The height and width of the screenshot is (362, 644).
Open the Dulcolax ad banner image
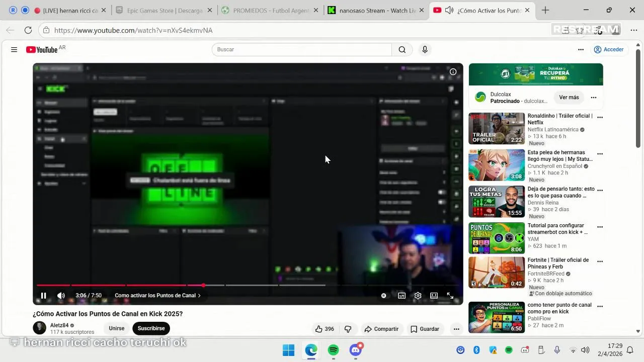(x=536, y=74)
